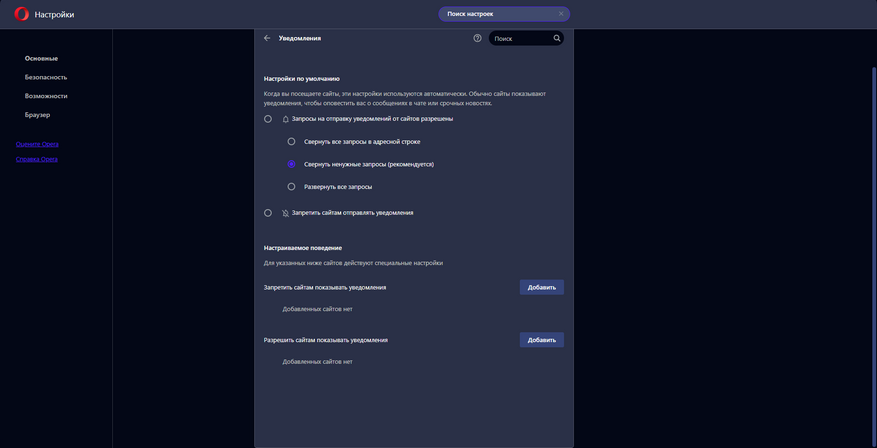This screenshot has width=877, height=448.
Task: Click Добавить for allowed notification sites
Action: tap(541, 340)
